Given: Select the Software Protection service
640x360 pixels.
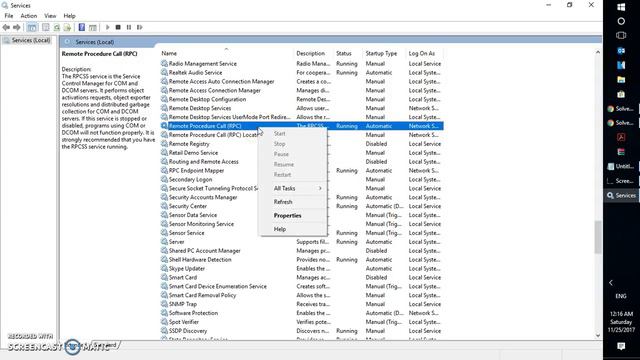Looking at the screenshot, I should tap(301, 313).
